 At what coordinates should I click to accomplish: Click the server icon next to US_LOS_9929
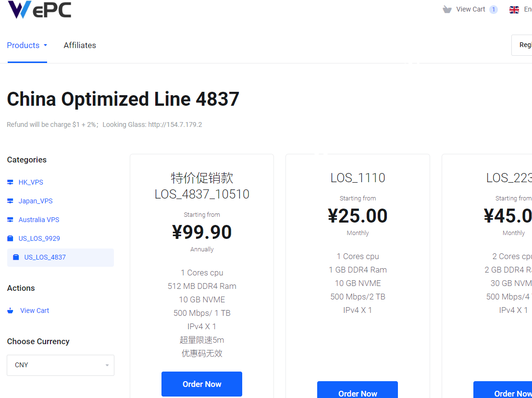tap(11, 238)
